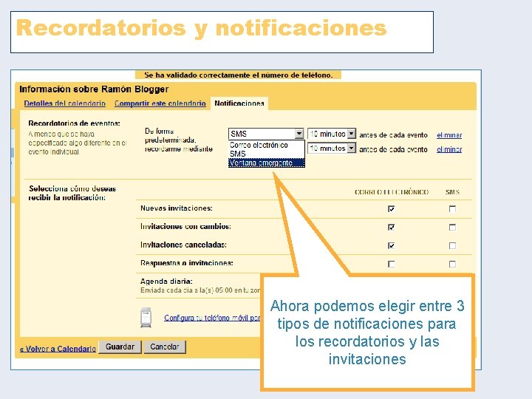Click eliminar link for second reminder

[449, 149]
